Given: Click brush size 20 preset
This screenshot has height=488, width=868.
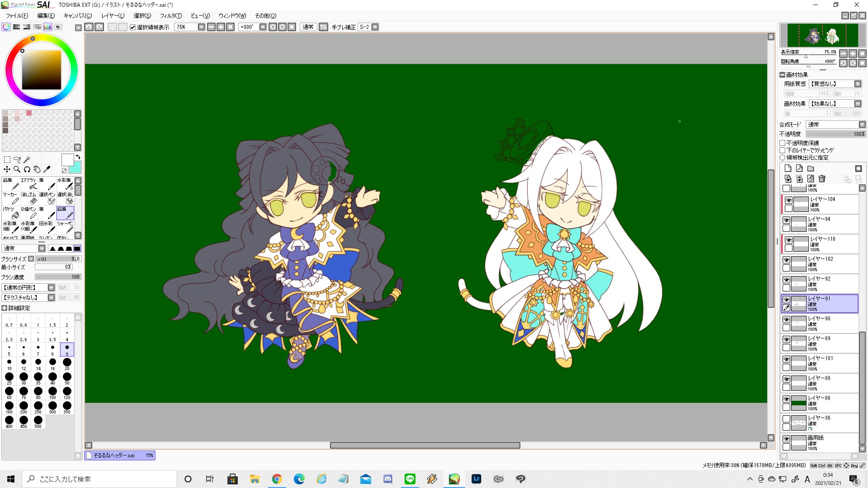Looking at the screenshot, I should click(x=67, y=363).
